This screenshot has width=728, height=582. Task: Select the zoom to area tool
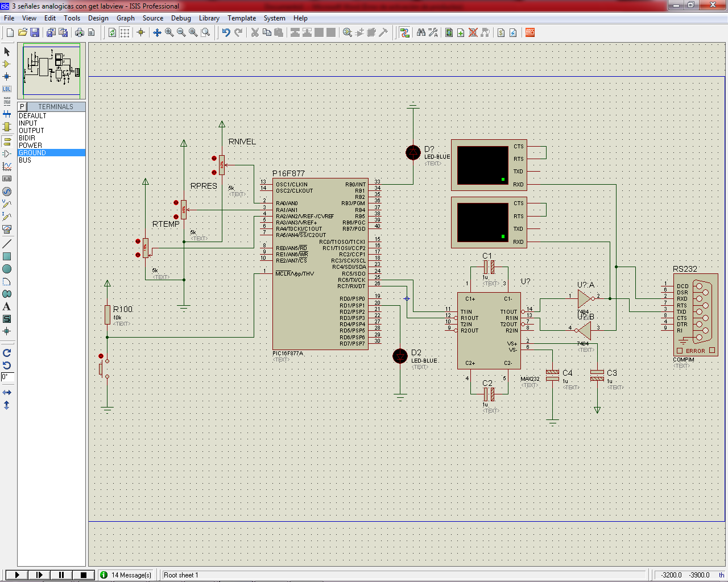(205, 32)
